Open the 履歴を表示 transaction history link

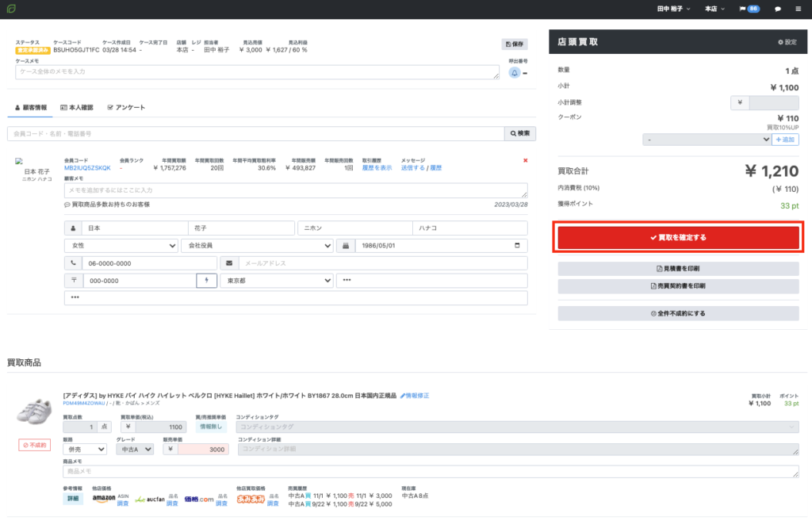pos(377,168)
